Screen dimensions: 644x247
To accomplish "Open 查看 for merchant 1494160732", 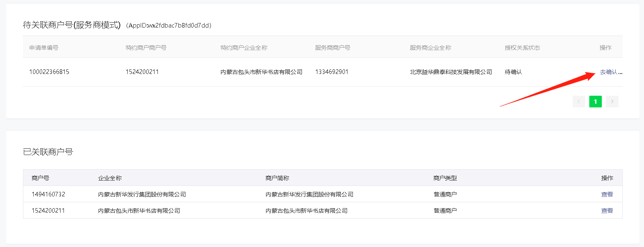I will pyautogui.click(x=607, y=194).
